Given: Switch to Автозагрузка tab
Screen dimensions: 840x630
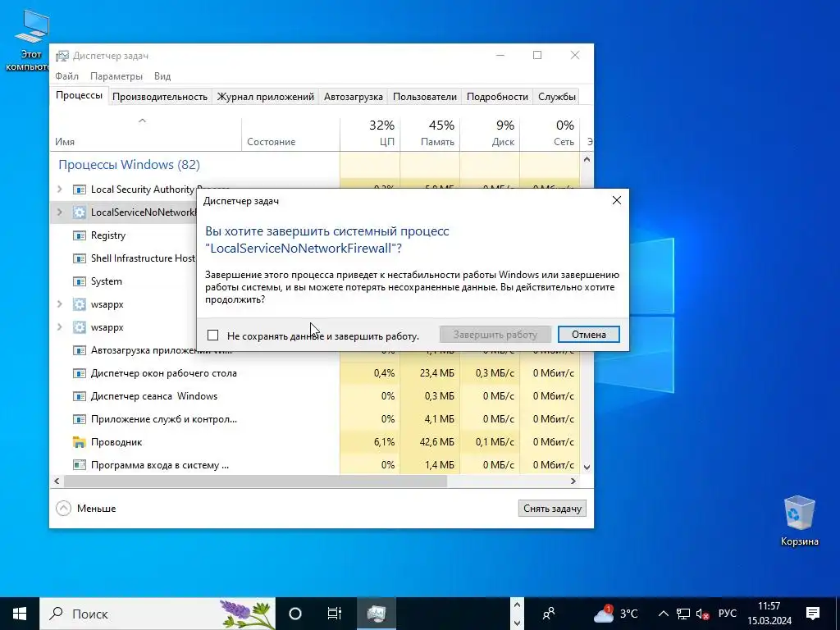Looking at the screenshot, I should pyautogui.click(x=353, y=97).
